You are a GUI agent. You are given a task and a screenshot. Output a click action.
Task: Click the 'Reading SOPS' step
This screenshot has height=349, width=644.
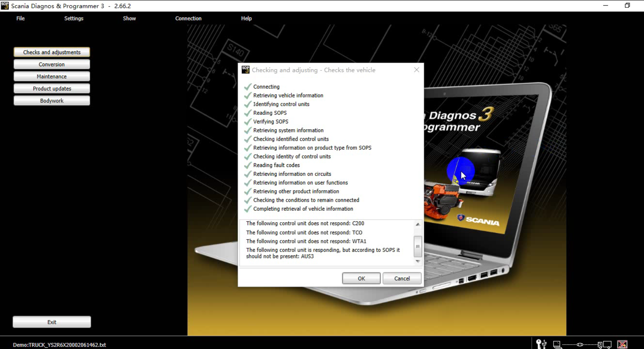[x=270, y=113]
